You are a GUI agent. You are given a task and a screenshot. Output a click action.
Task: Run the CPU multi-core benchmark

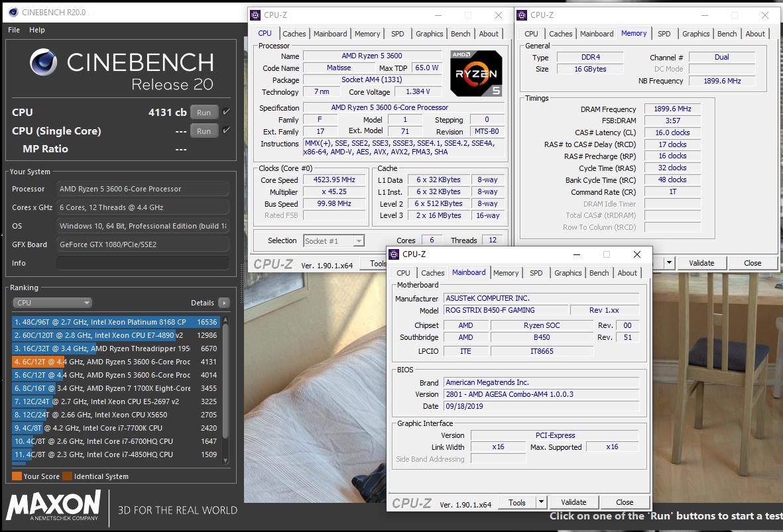click(204, 112)
